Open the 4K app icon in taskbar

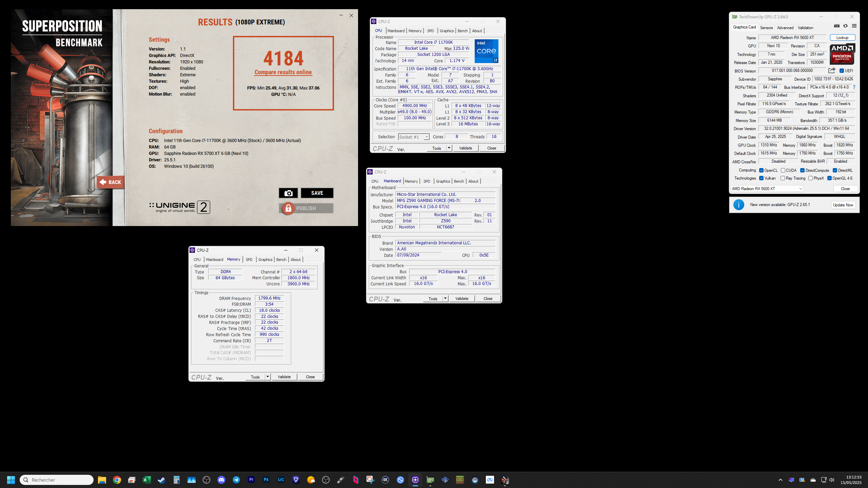pos(386,480)
